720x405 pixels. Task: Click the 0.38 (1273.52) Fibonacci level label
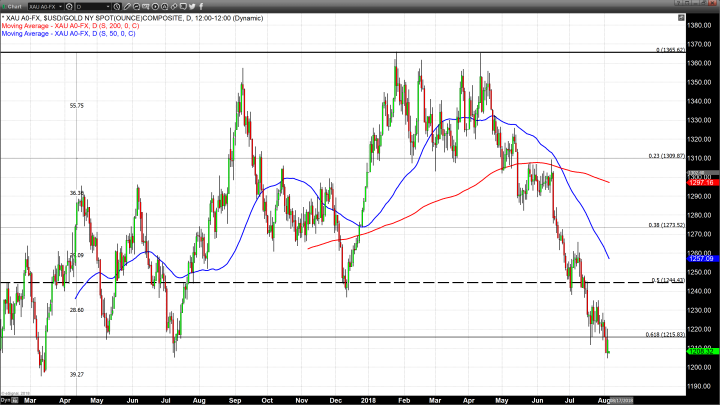coord(667,225)
